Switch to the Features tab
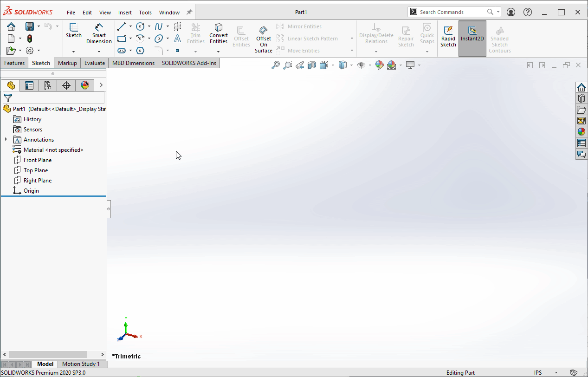This screenshot has width=588, height=377. pyautogui.click(x=14, y=63)
